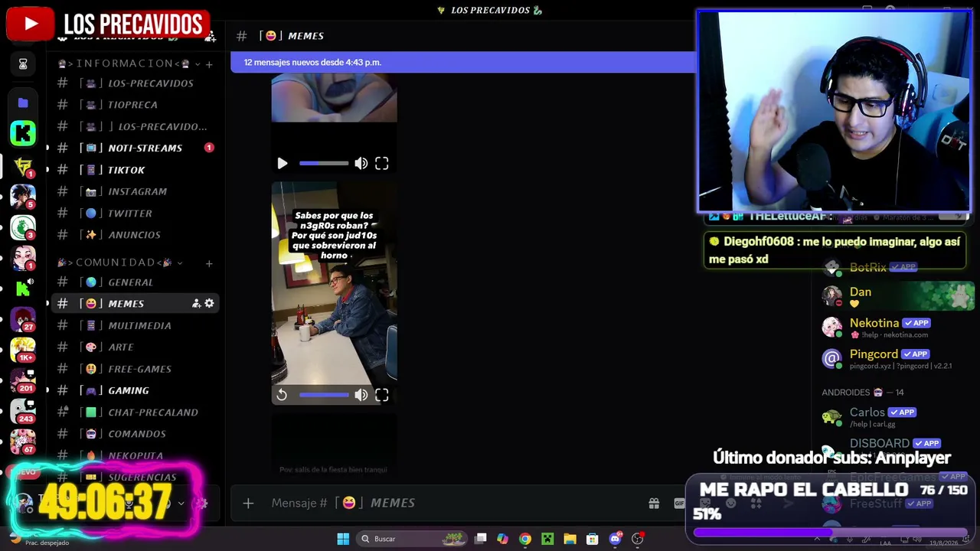Image resolution: width=980 pixels, height=551 pixels.
Task: Select the ANUNCIOS channel
Action: point(135,234)
